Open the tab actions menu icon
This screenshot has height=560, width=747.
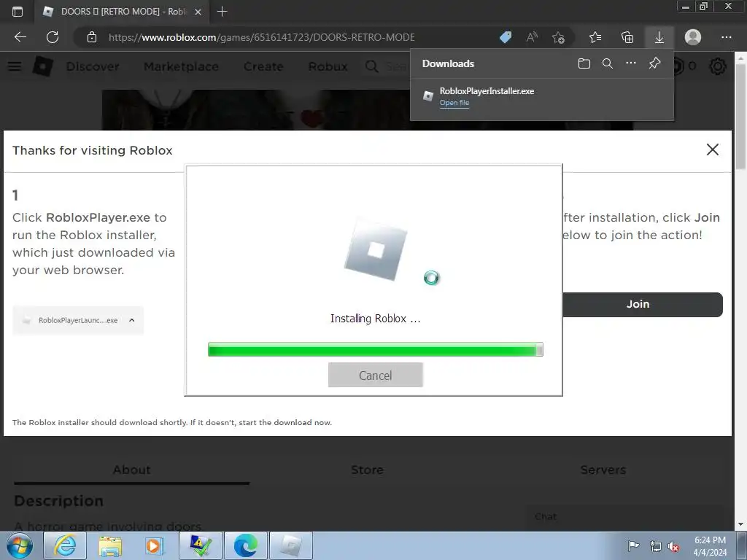click(x=18, y=12)
